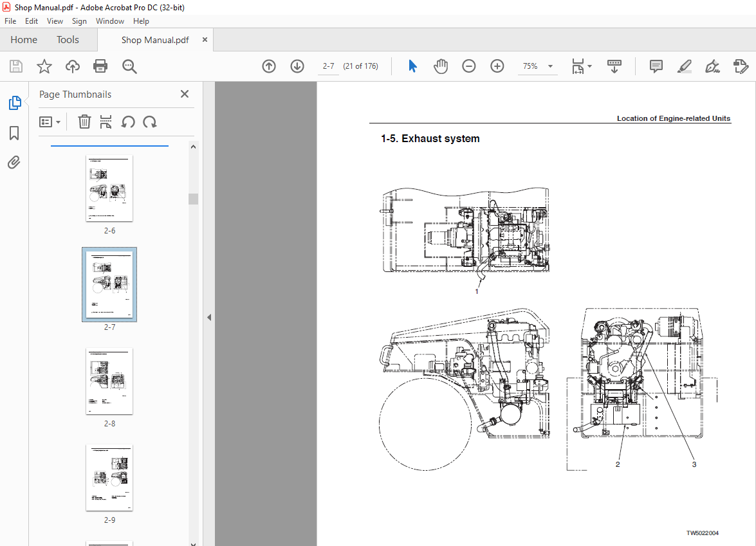Collapse the navigation pane arrow
This screenshot has height=546, width=756.
click(x=208, y=317)
